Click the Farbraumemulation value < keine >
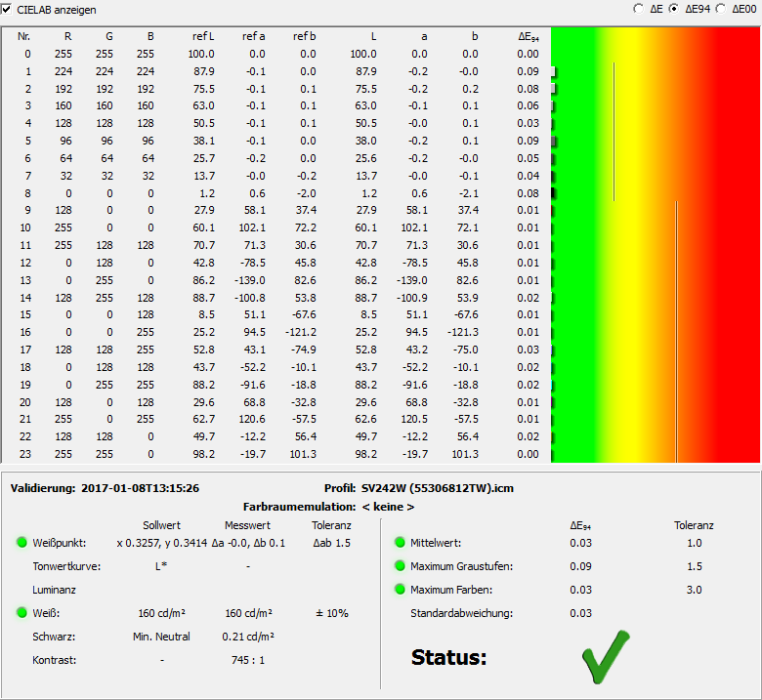762x700 pixels. pyautogui.click(x=388, y=507)
